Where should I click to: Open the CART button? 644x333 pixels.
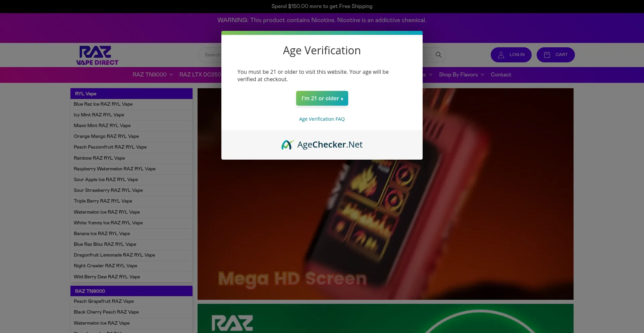pyautogui.click(x=556, y=55)
